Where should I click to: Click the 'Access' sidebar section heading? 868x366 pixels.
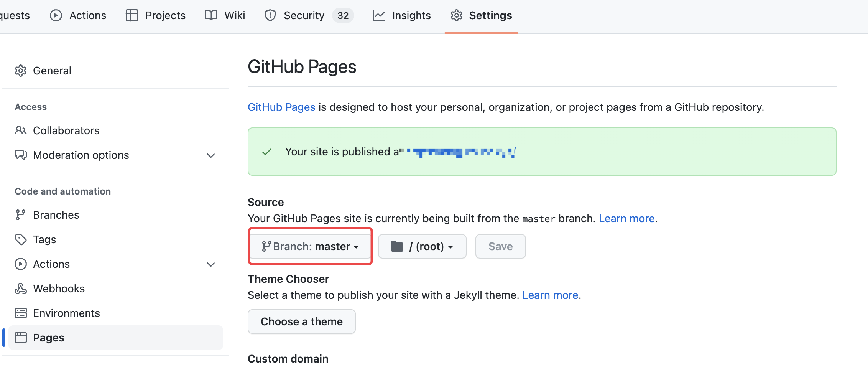[x=31, y=107]
